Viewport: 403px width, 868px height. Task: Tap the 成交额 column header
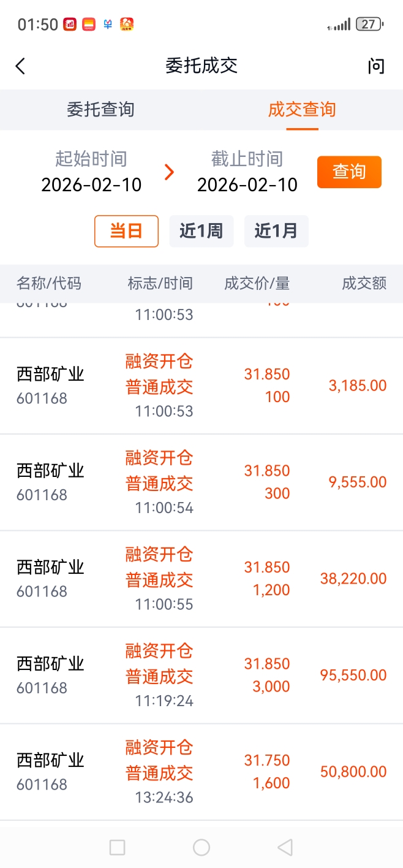click(x=364, y=283)
